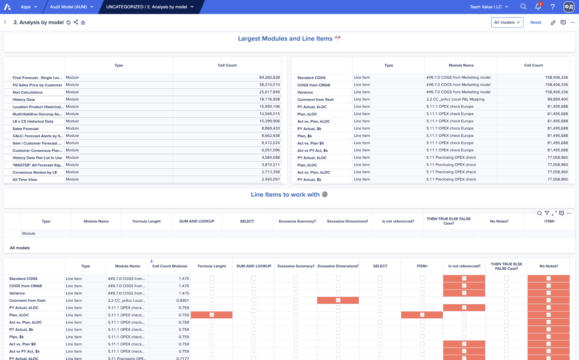Click the Cell Count Modules column header

pyautogui.click(x=169, y=266)
